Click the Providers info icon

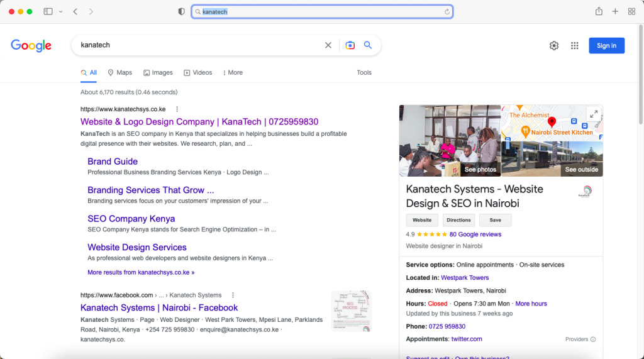point(593,340)
